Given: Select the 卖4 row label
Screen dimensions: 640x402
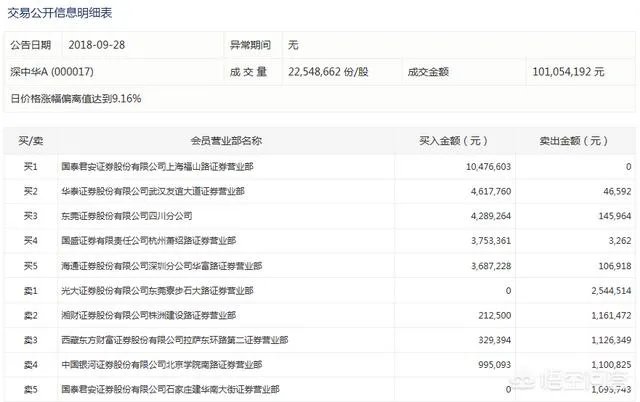Looking at the screenshot, I should (x=31, y=364).
